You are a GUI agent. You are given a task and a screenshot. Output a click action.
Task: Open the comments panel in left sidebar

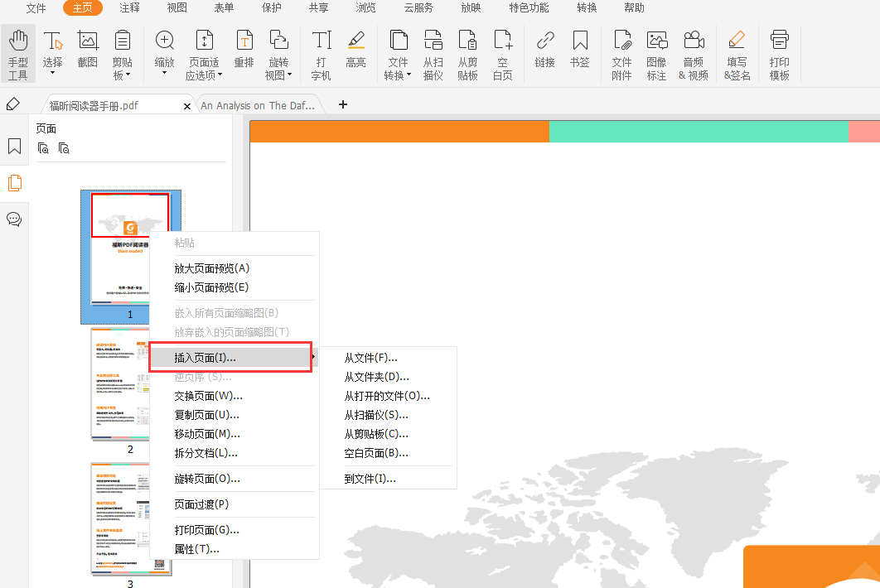(x=14, y=219)
